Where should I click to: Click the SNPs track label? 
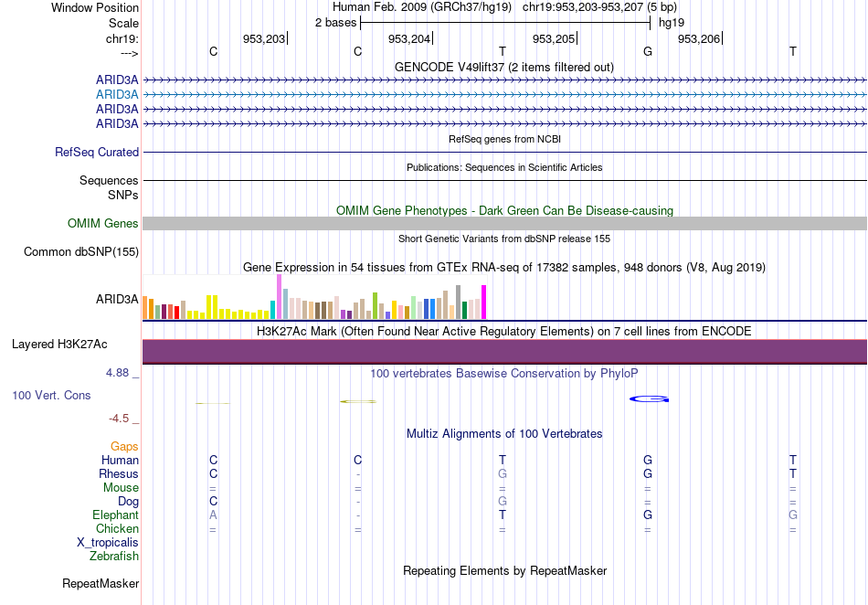[x=123, y=195]
